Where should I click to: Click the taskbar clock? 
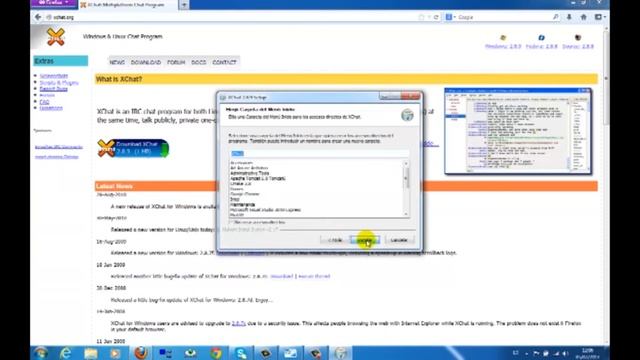pyautogui.click(x=588, y=353)
